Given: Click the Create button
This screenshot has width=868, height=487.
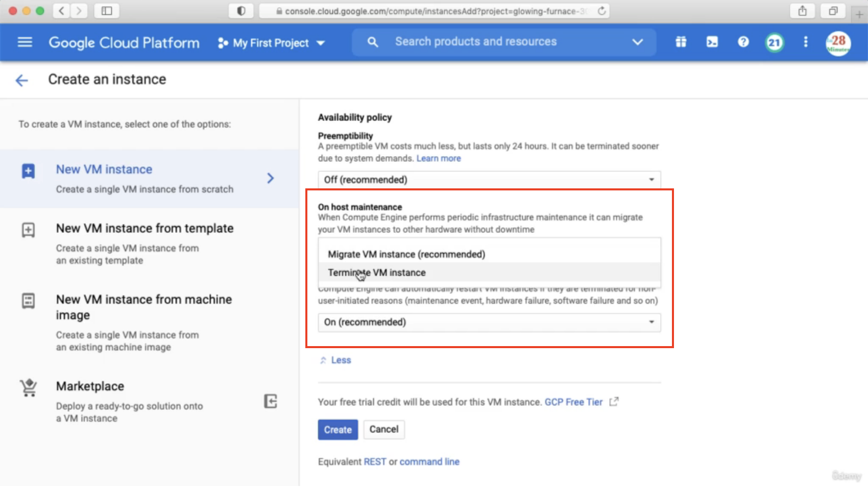Looking at the screenshot, I should coord(337,430).
